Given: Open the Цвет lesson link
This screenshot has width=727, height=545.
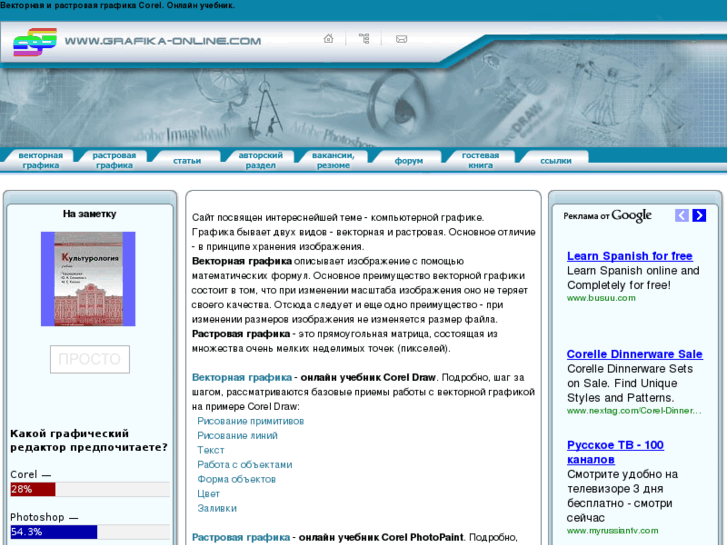Looking at the screenshot, I should click(208, 494).
